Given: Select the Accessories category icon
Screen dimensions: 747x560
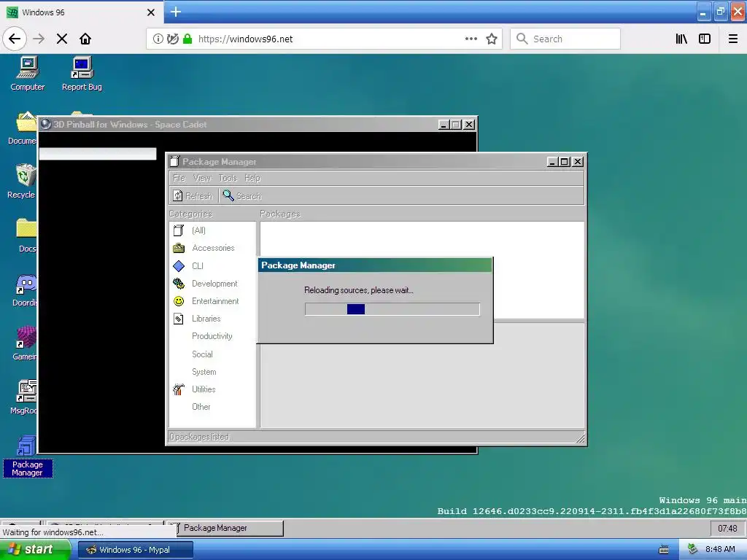Looking at the screenshot, I should 179,248.
